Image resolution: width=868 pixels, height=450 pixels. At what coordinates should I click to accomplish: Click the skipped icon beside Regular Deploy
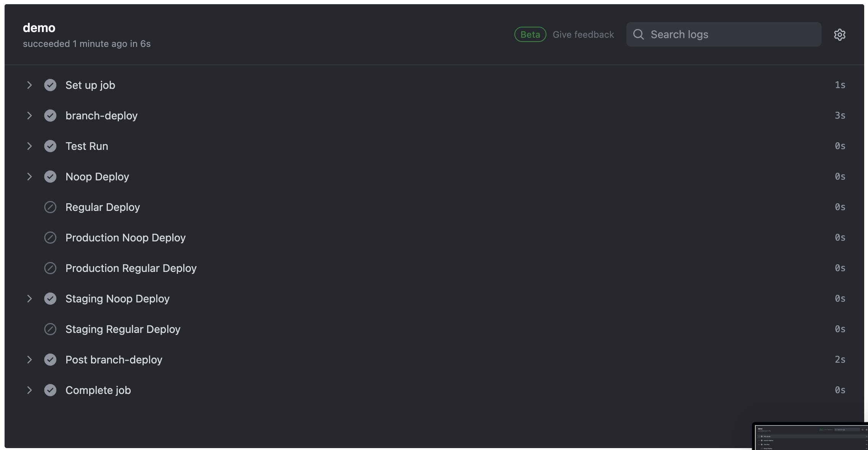pos(50,207)
